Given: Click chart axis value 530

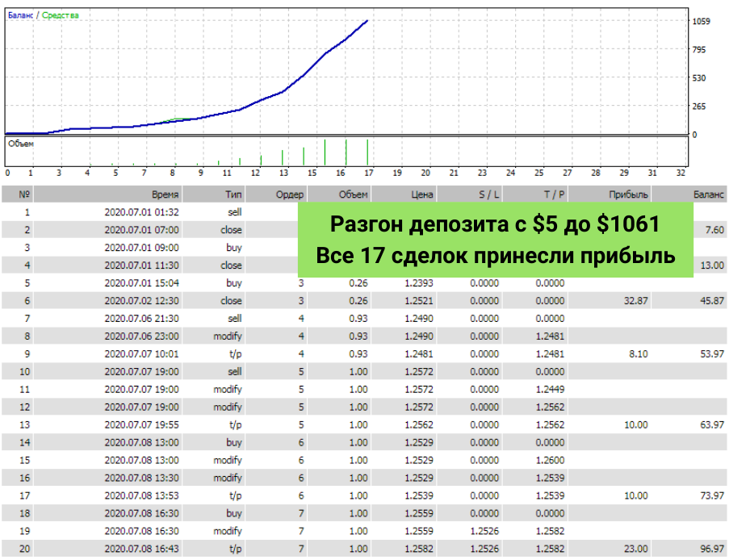Looking at the screenshot, I should pyautogui.click(x=699, y=78).
